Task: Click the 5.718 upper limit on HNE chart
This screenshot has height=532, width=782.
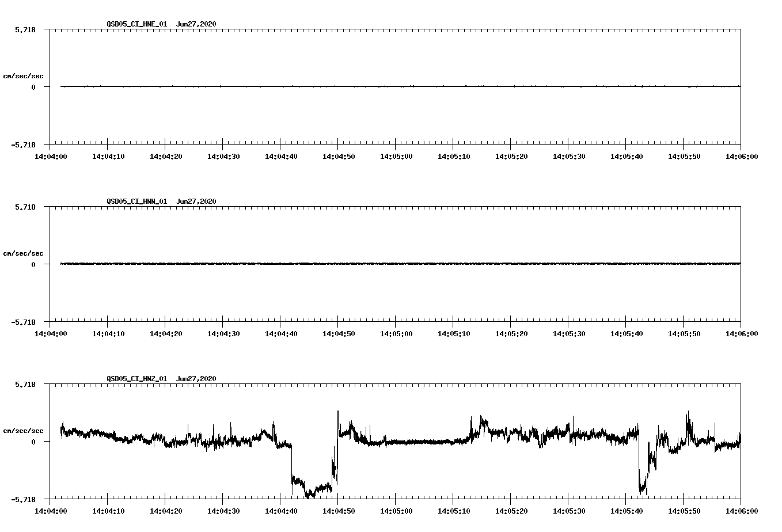Action: (x=25, y=29)
